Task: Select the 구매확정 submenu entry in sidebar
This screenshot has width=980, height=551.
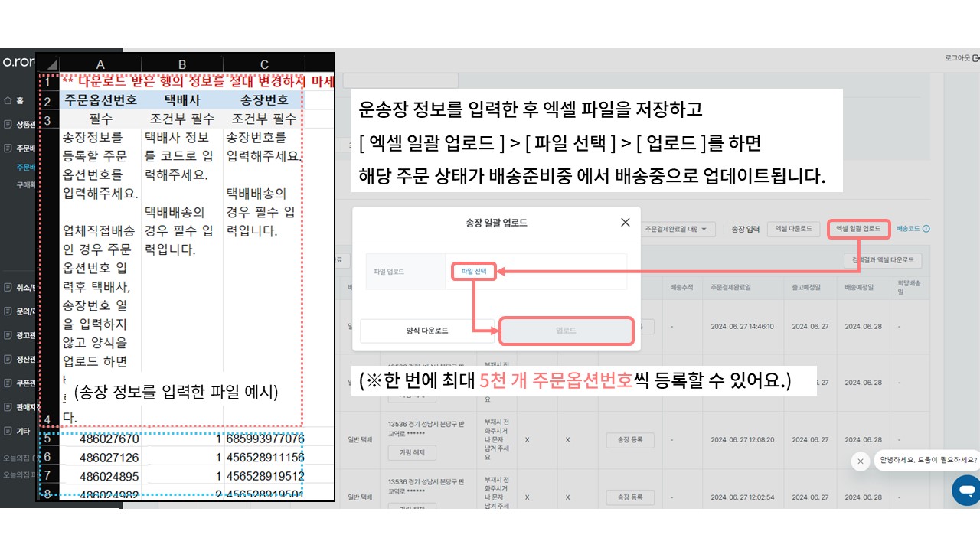Action: pos(25,184)
